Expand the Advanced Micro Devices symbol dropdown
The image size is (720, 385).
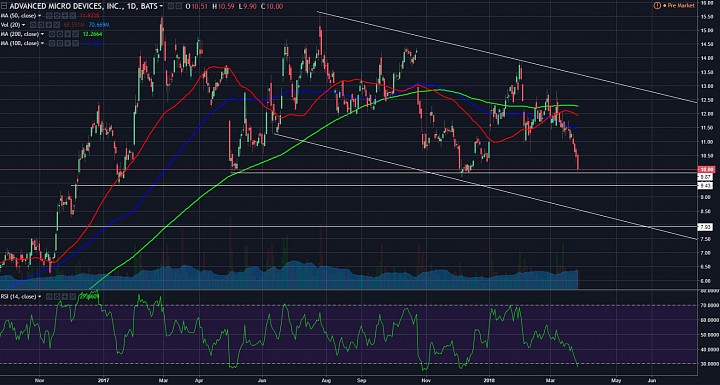coord(161,6)
